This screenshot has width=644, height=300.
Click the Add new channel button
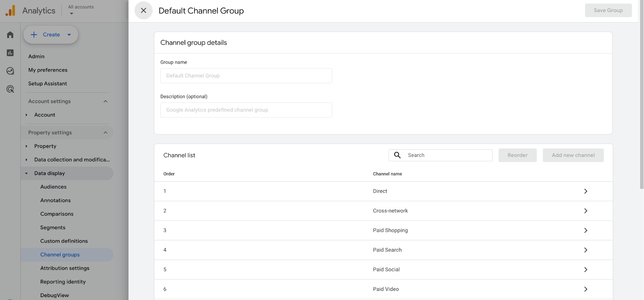(573, 155)
